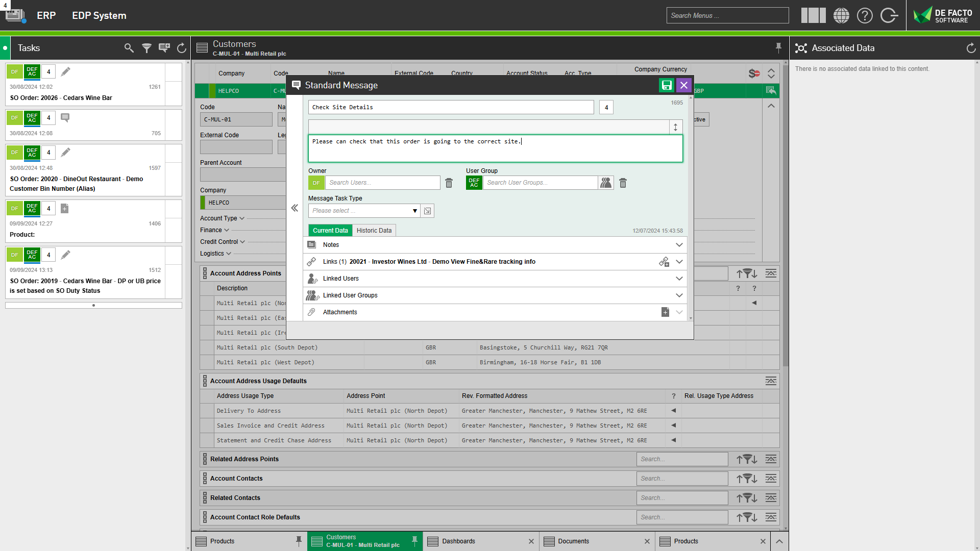Delete the Owner assignment via trash icon
Viewport: 980px width, 551px height.
449,183
